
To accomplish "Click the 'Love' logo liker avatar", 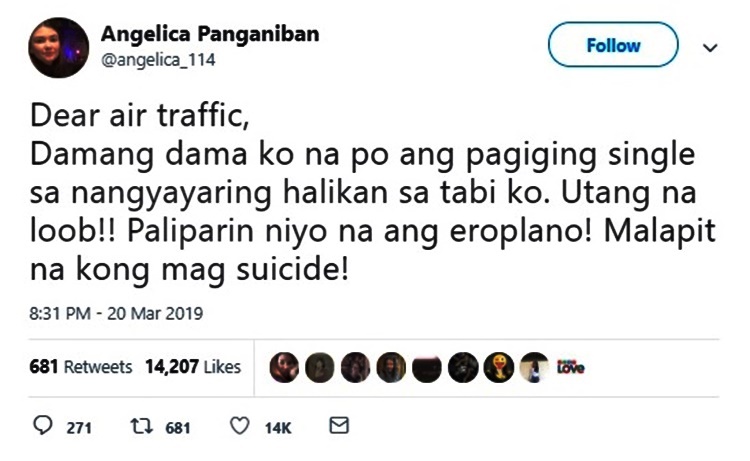I will (x=570, y=367).
